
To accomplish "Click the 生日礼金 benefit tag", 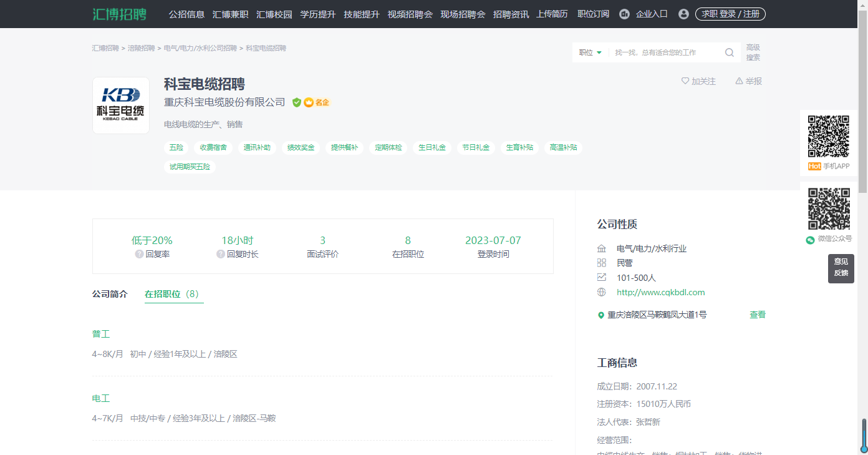I will point(432,148).
